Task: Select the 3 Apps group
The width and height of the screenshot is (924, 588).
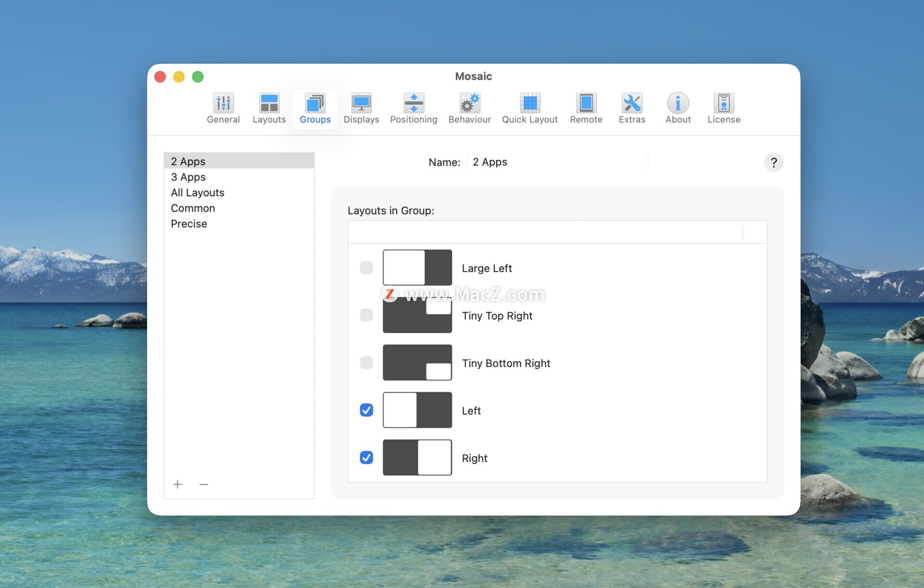Action: (x=188, y=177)
